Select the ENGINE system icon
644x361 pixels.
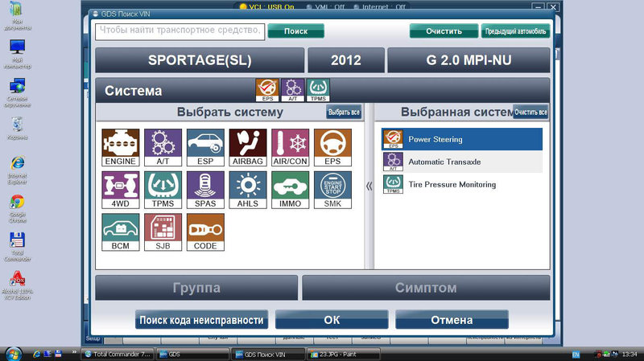(120, 147)
